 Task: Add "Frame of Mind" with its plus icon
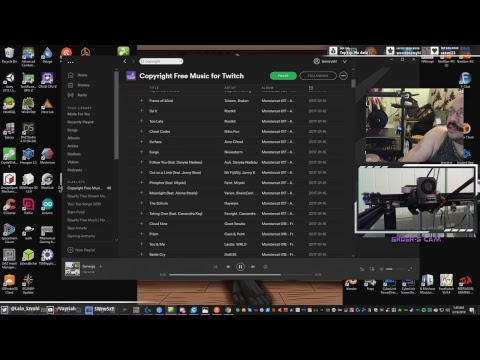click(141, 100)
